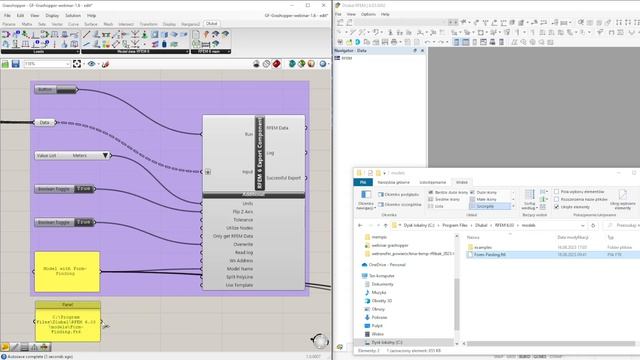Click the Ukryj wybrane elementy icon

click(x=622, y=194)
